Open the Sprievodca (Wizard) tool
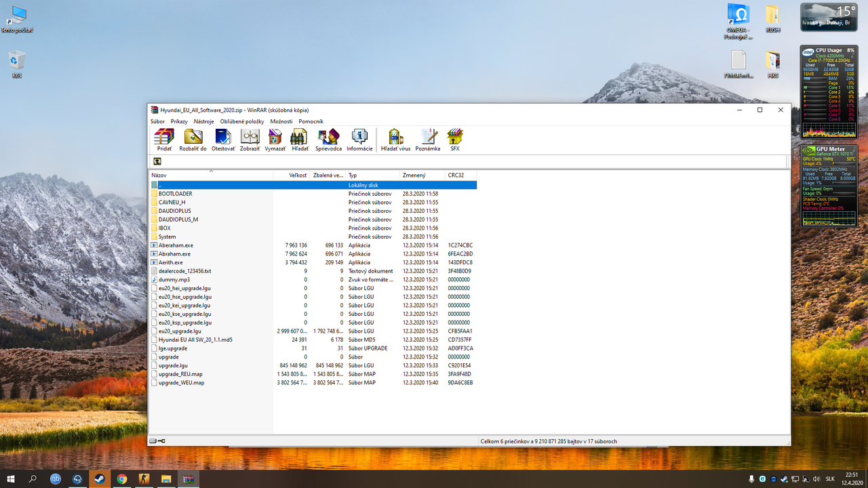The height and width of the screenshot is (488, 868). (x=328, y=140)
